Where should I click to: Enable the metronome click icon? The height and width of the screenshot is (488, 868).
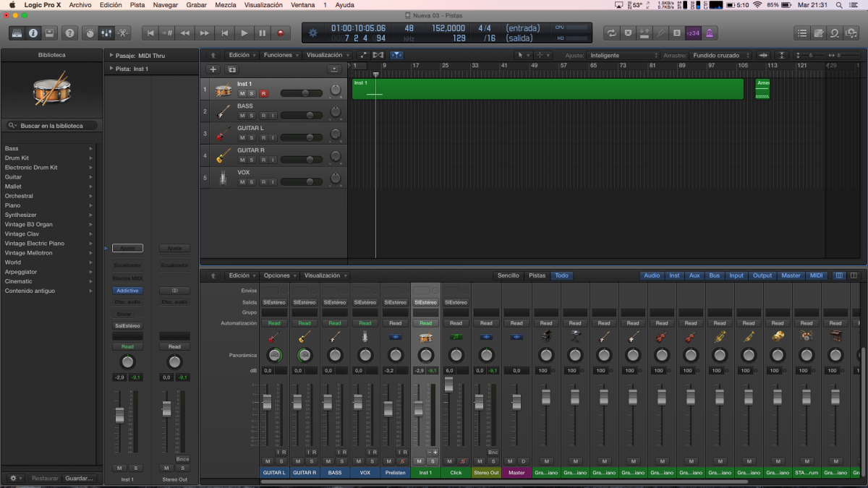point(710,33)
